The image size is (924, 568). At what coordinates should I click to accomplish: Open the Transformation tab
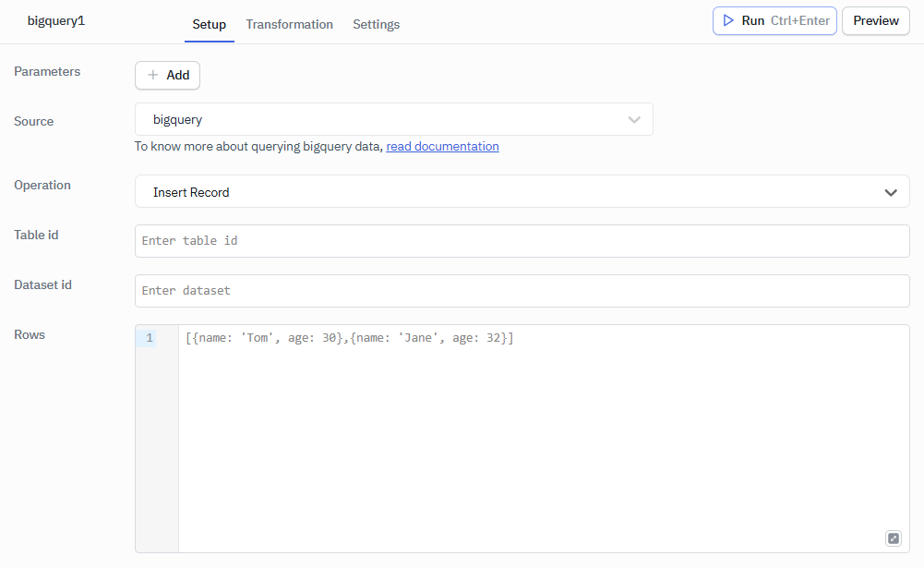coord(289,24)
